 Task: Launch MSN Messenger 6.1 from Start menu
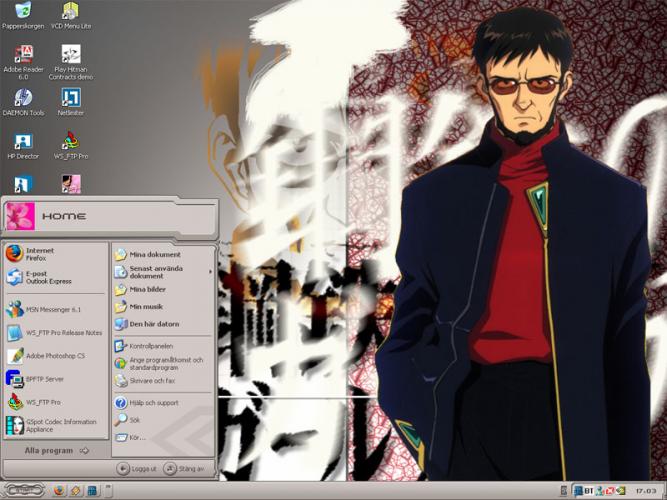[x=55, y=309]
